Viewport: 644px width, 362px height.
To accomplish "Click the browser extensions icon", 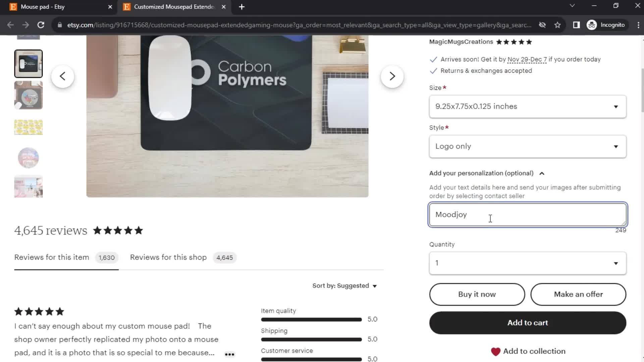I will click(x=577, y=25).
